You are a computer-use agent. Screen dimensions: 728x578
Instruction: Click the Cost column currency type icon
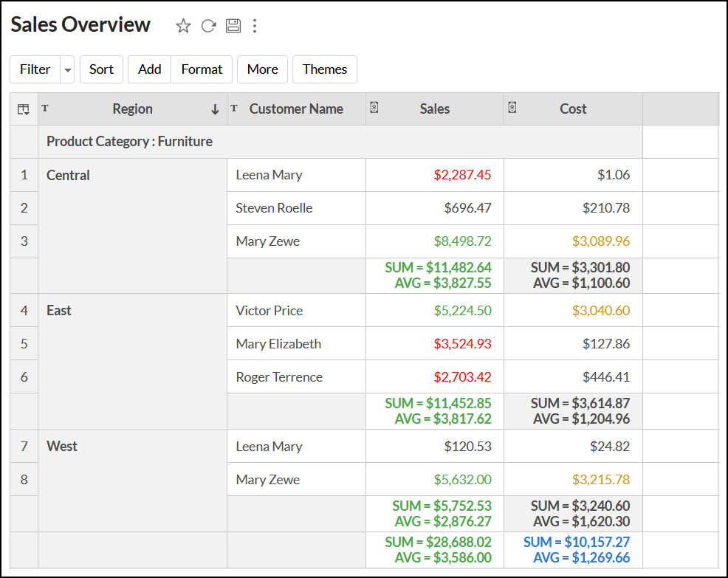click(x=512, y=108)
